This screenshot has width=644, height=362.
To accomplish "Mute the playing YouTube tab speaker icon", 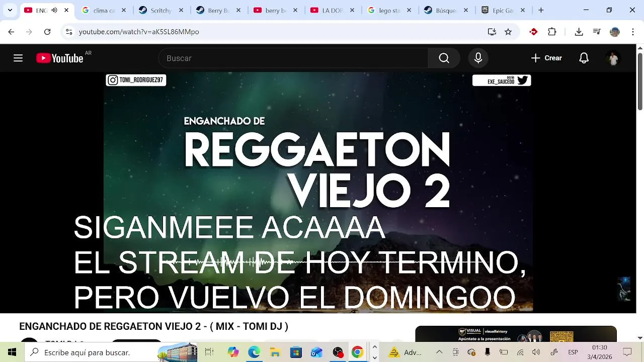I will click(x=54, y=10).
